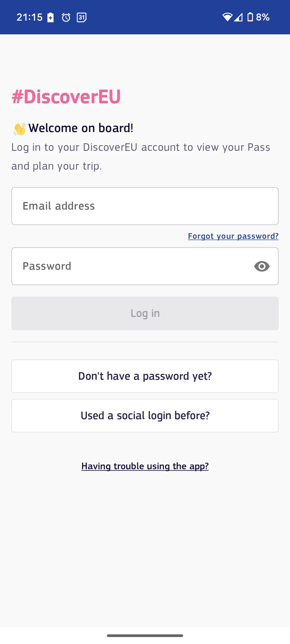Tap the alarm clock status icon

(66, 17)
